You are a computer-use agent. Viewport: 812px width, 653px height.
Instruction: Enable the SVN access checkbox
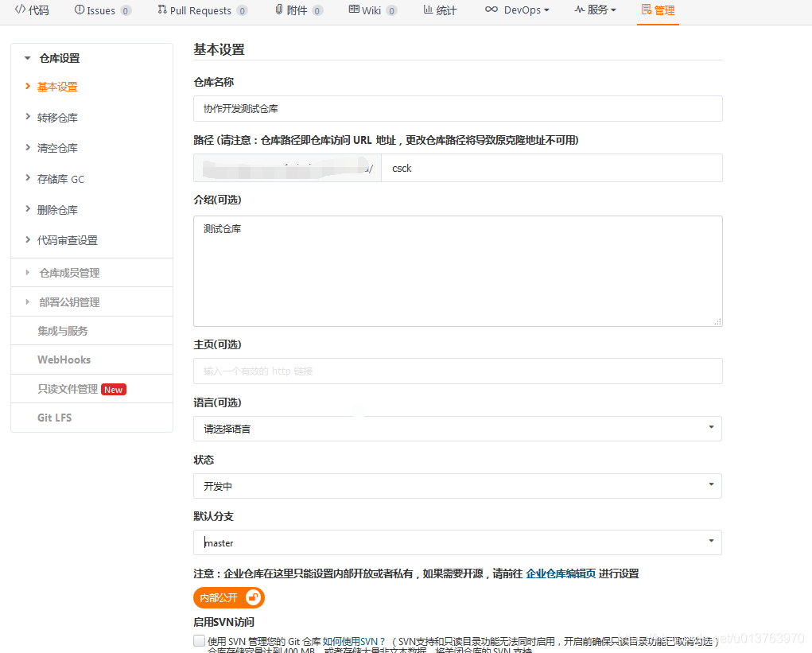[x=199, y=640]
